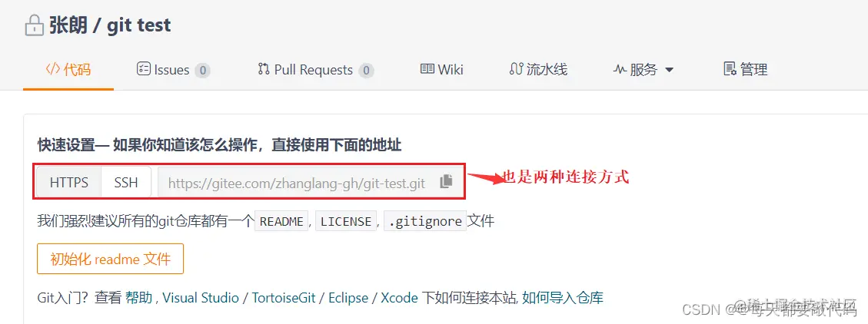Switch clone address to HTTPS

(x=69, y=183)
